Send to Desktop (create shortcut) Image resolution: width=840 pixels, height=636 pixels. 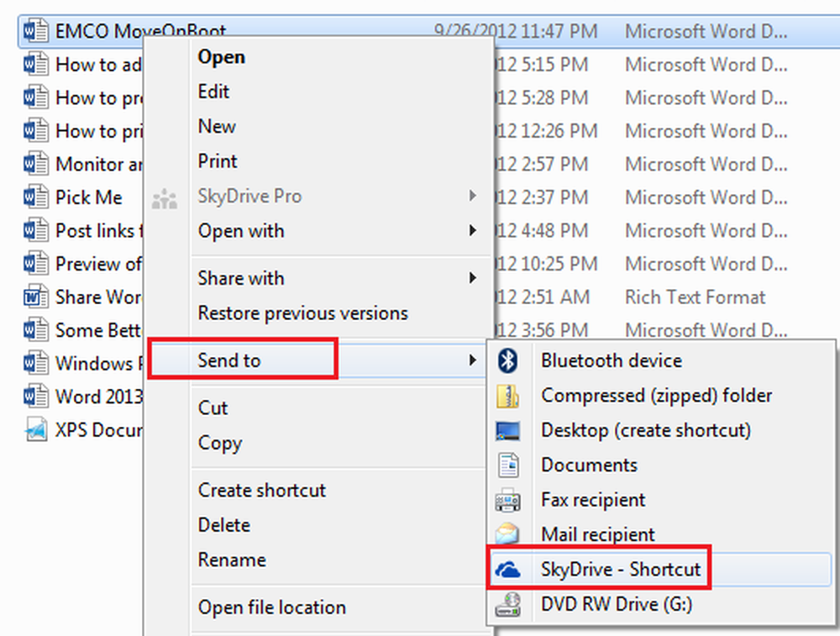pyautogui.click(x=661, y=430)
